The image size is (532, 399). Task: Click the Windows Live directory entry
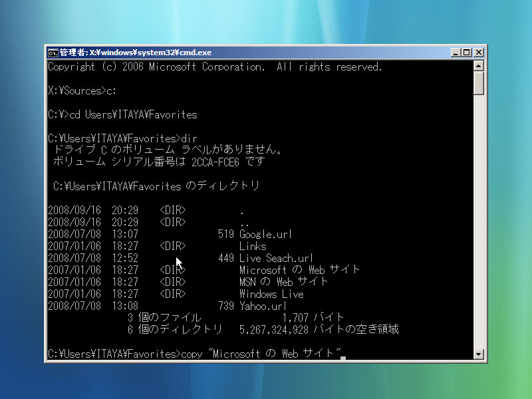(x=271, y=294)
